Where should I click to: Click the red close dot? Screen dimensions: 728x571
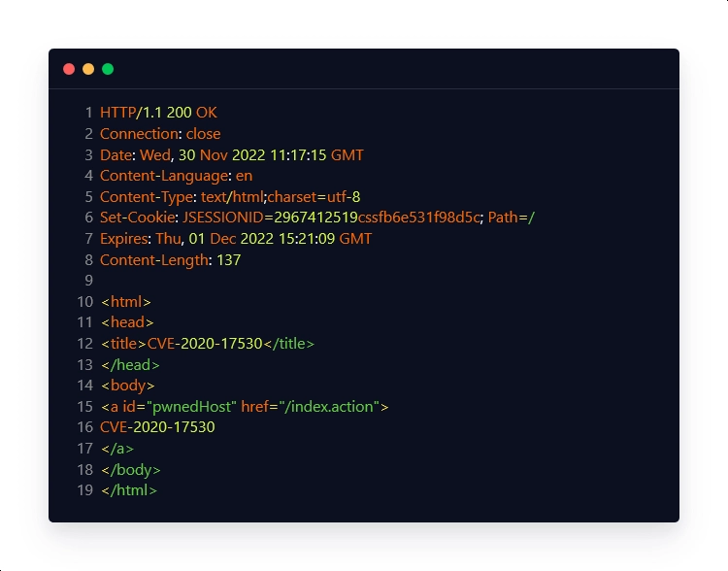(x=69, y=69)
